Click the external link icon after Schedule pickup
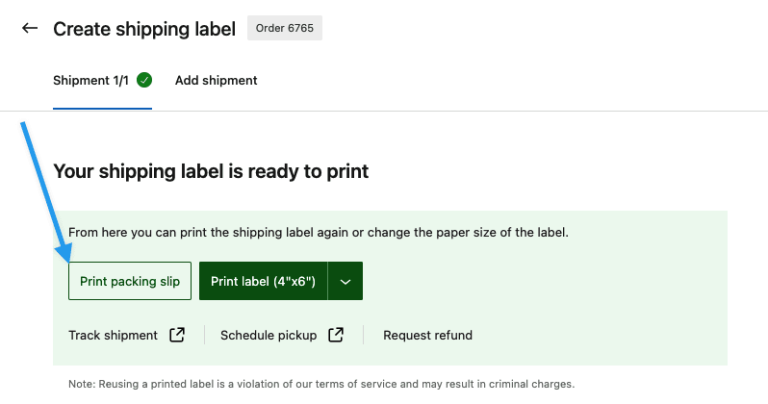Viewport: 768px width, 404px height. point(336,335)
